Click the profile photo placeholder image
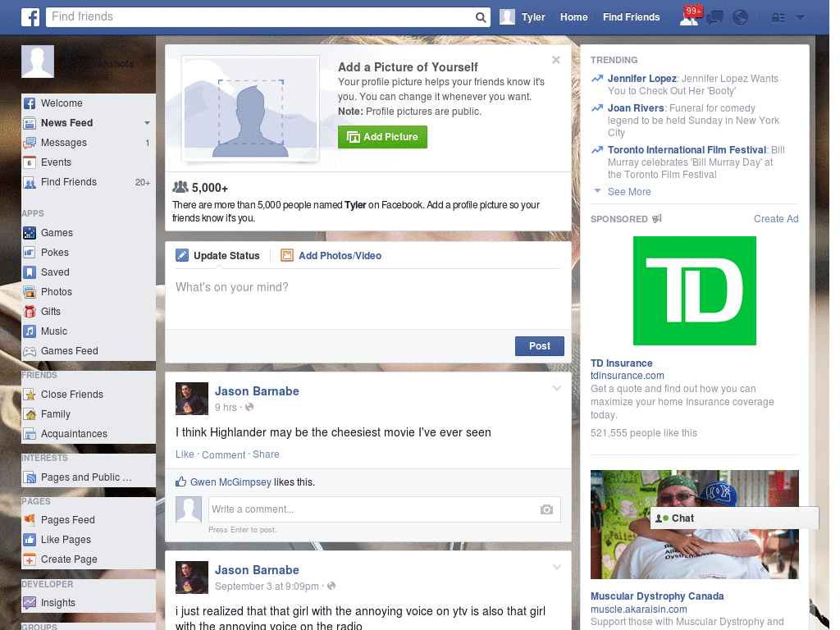This screenshot has height=630, width=840. pyautogui.click(x=250, y=108)
